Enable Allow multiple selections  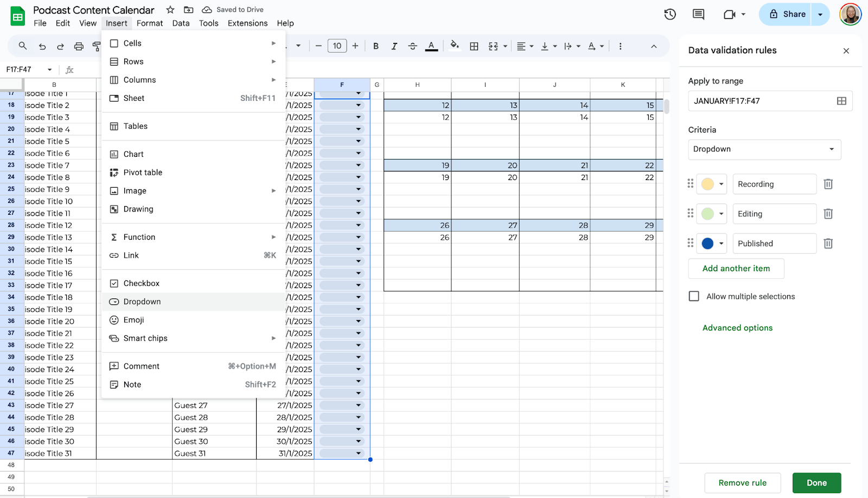[x=693, y=296]
